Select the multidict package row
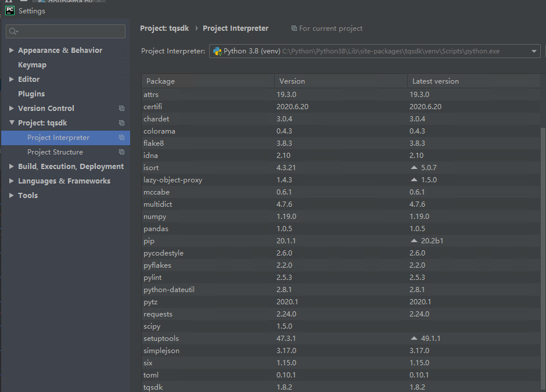The image size is (546, 392). point(341,204)
